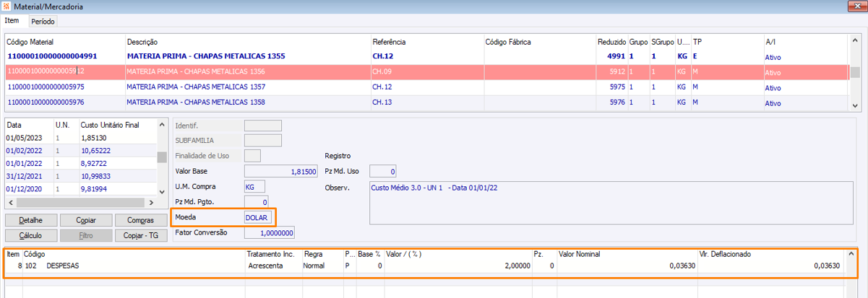Switch to the Período tab
This screenshot has width=868, height=298.
click(43, 22)
